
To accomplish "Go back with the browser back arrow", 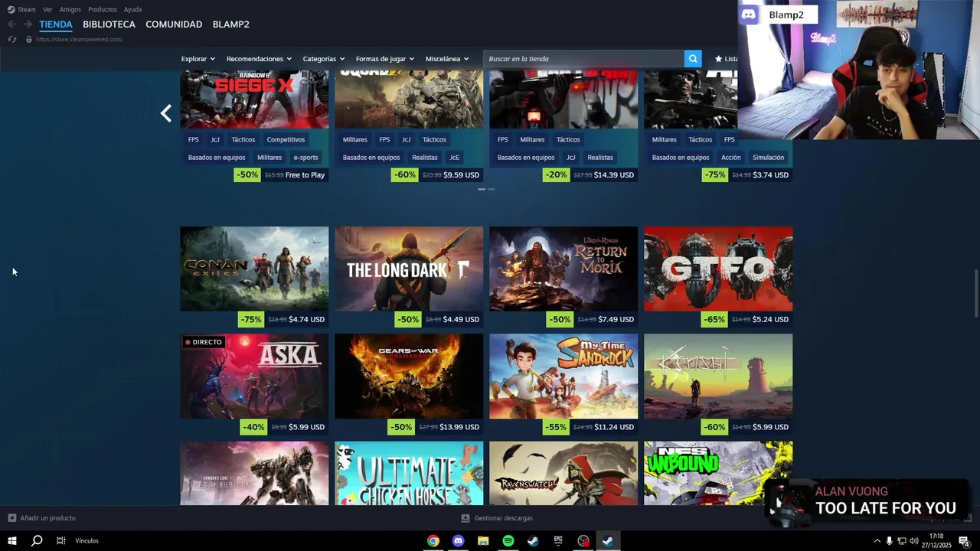I will click(11, 24).
